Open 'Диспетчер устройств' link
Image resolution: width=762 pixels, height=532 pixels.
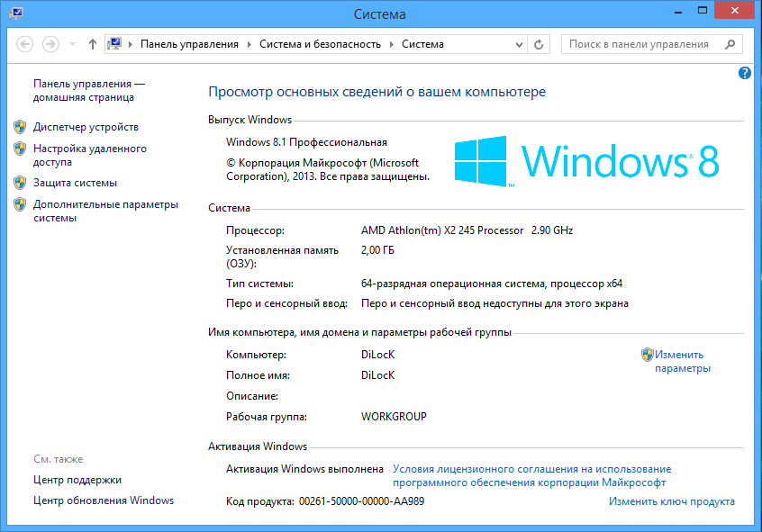86,127
